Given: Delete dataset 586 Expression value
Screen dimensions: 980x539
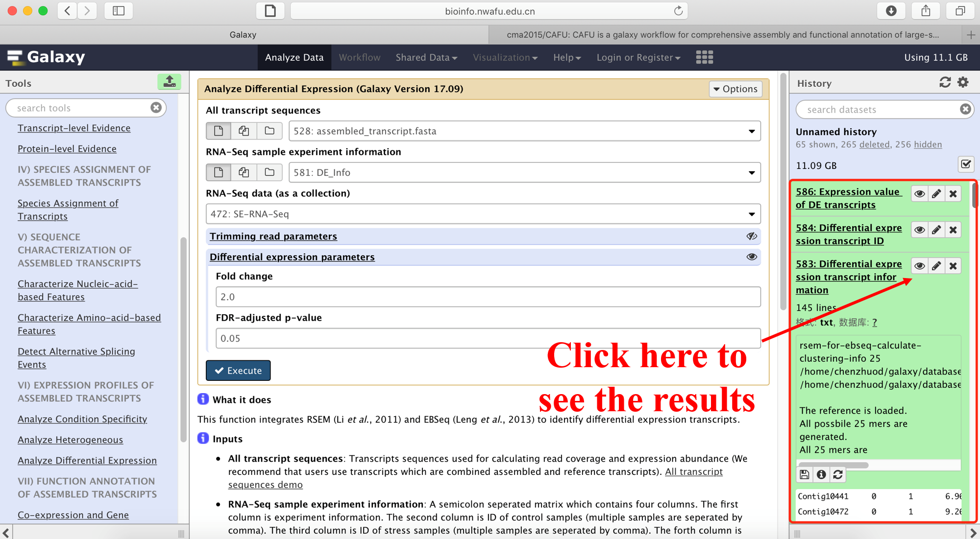Looking at the screenshot, I should click(x=953, y=194).
